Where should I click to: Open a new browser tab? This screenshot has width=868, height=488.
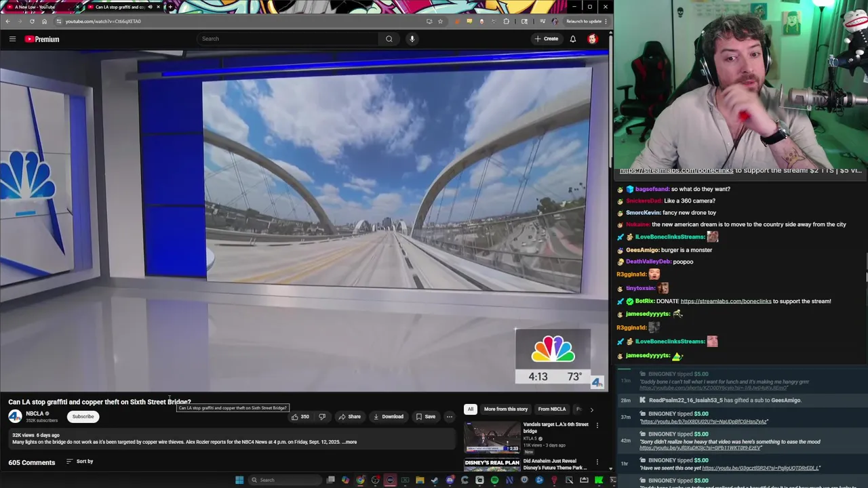pos(170,7)
